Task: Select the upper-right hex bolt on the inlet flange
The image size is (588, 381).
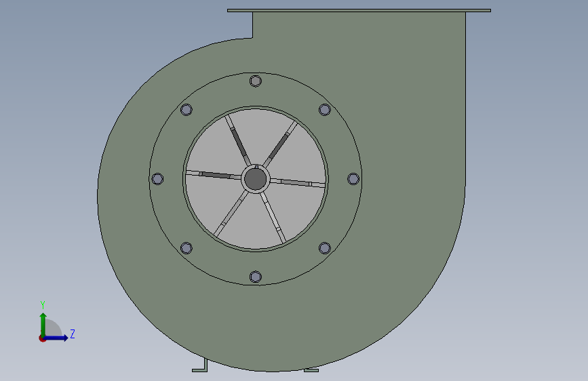Action: (325, 110)
